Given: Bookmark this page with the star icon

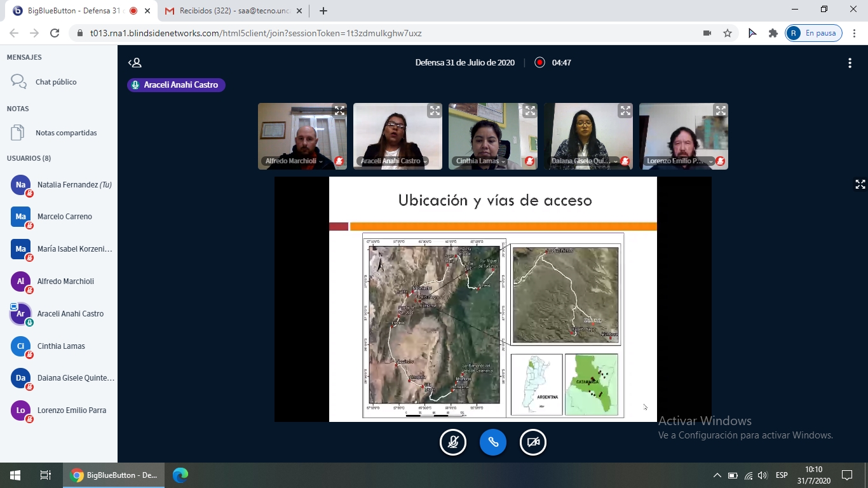Looking at the screenshot, I should (x=728, y=33).
